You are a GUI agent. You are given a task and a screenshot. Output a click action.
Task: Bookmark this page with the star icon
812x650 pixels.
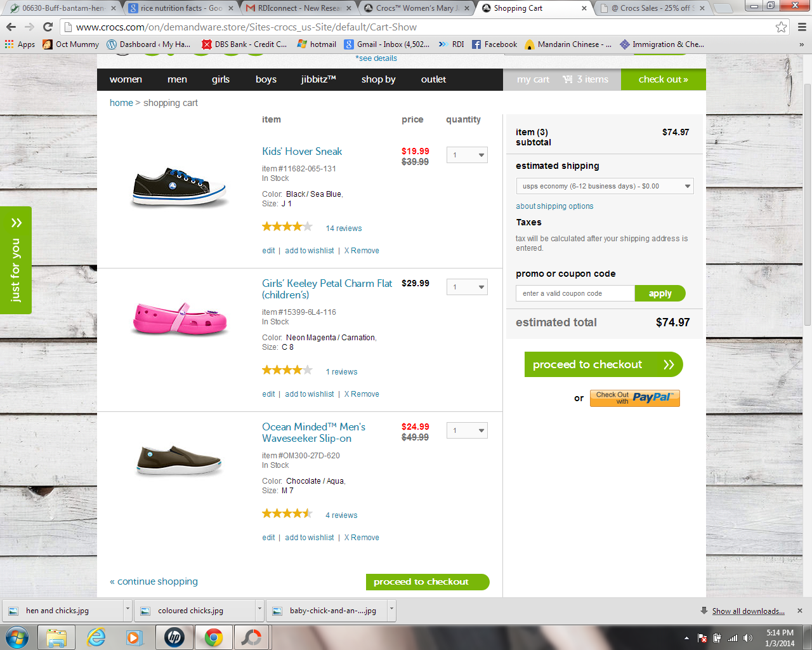781,27
